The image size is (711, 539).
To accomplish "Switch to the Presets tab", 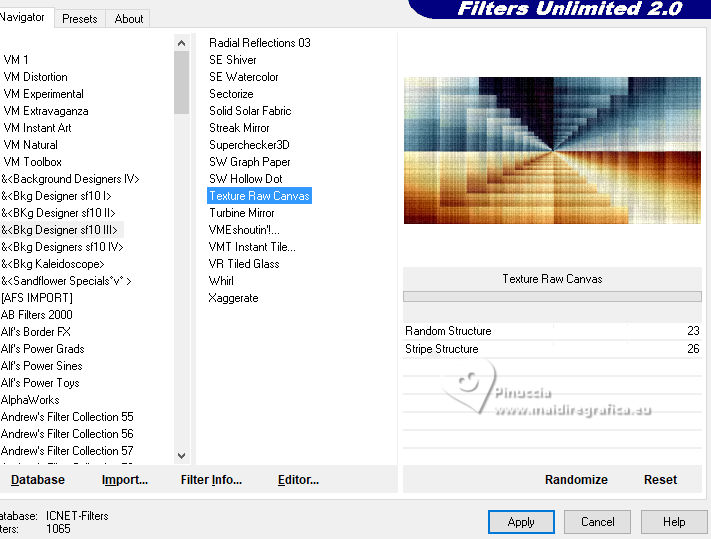I will point(80,19).
